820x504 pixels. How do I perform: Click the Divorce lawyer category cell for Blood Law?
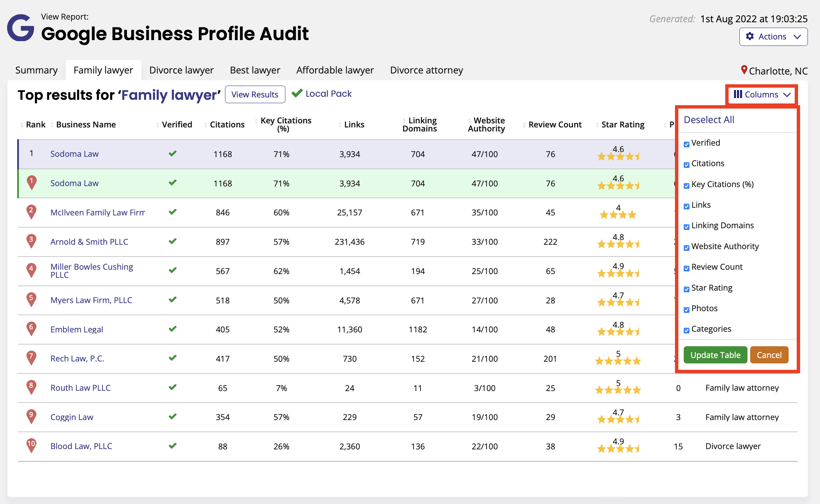tap(733, 446)
